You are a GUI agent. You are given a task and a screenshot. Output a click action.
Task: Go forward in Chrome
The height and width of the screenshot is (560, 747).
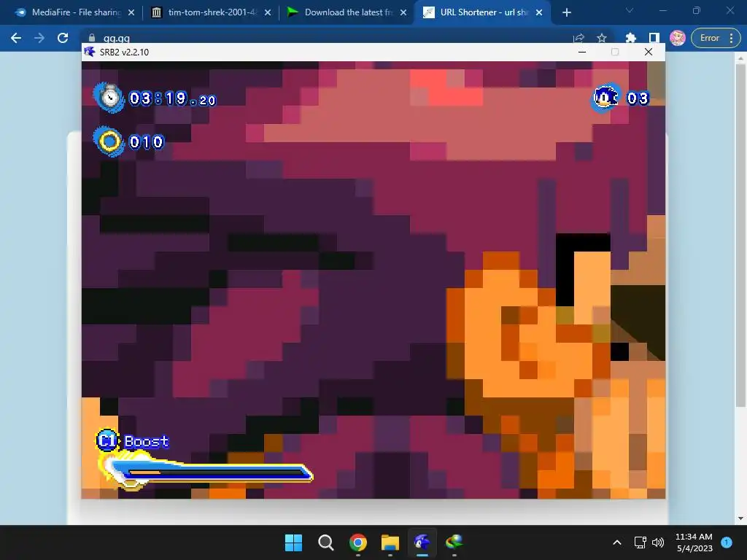[x=39, y=38]
